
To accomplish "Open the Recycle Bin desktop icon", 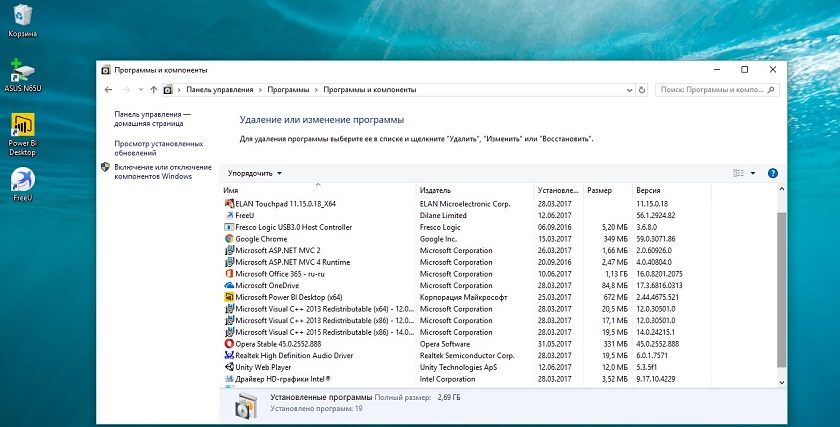I will 22,20.
